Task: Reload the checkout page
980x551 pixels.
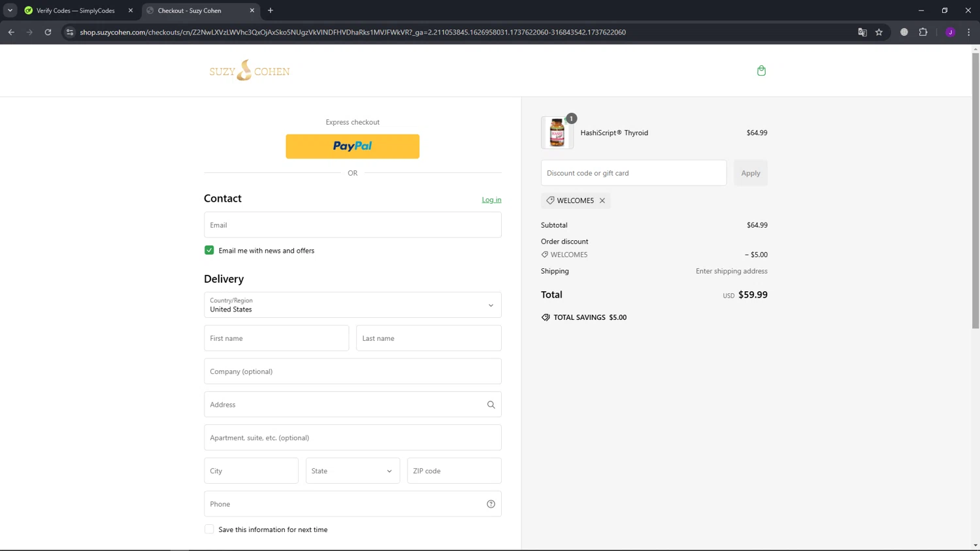Action: coord(48,32)
